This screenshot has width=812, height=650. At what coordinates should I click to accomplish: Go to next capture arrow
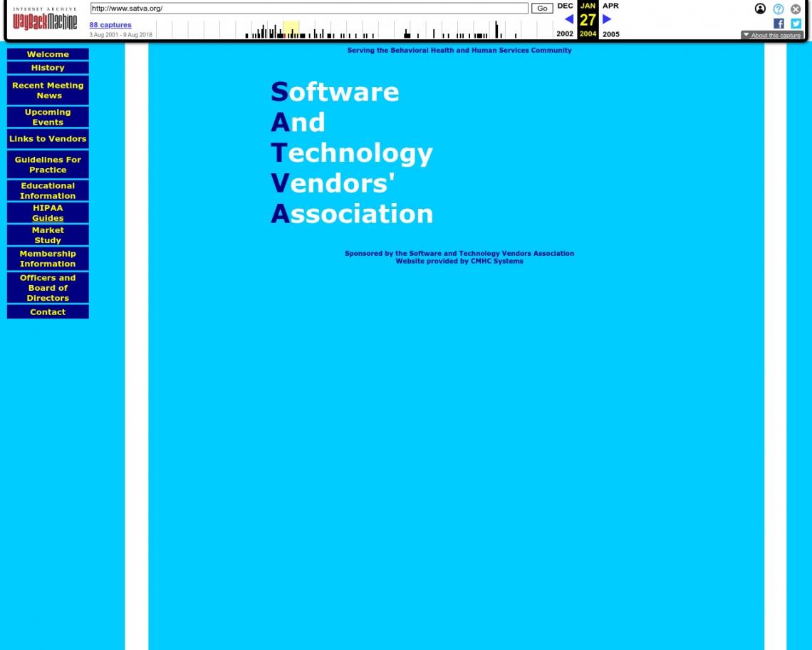pos(607,19)
